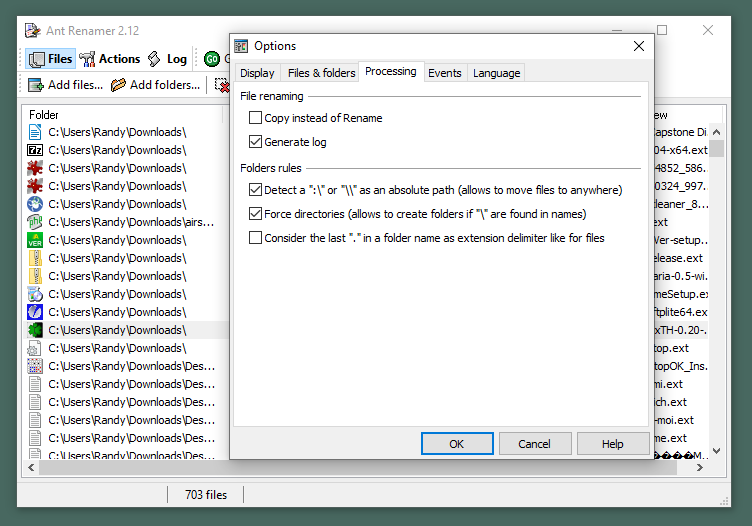Open the Files & folders tab
Screen dimensions: 752x526
[321, 73]
